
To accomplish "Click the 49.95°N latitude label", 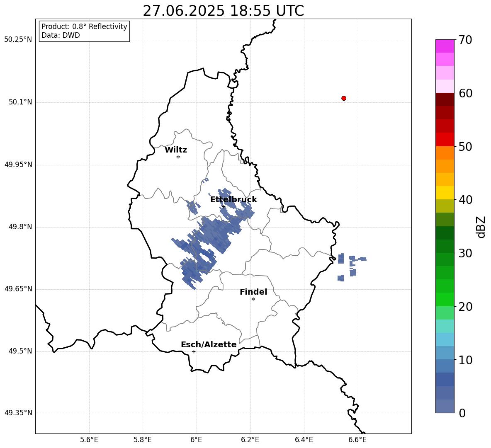I will pyautogui.click(x=18, y=165).
